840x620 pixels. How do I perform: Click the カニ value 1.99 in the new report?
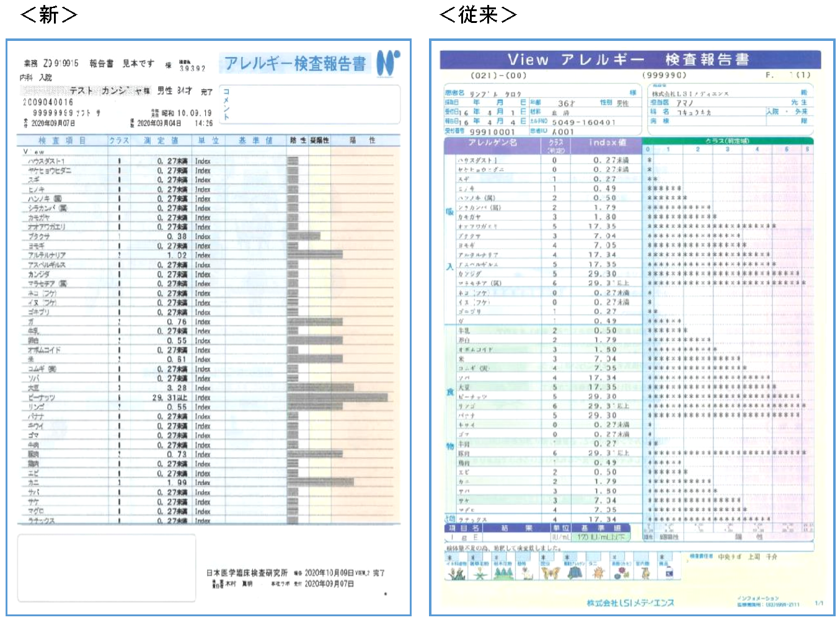click(177, 483)
